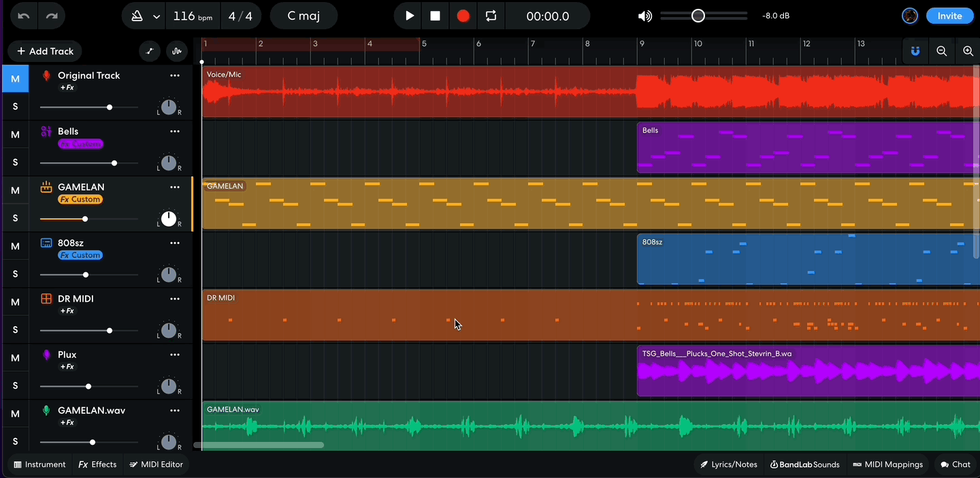Click the Invite button
Viewport: 980px width, 478px height.
pyautogui.click(x=950, y=15)
